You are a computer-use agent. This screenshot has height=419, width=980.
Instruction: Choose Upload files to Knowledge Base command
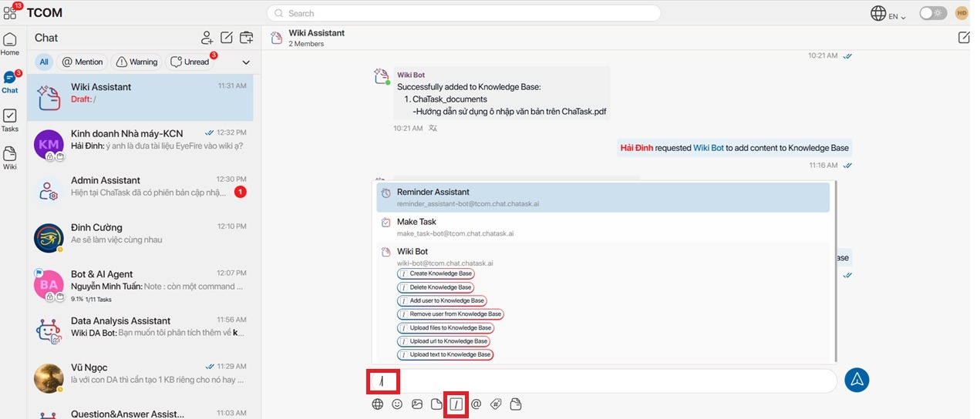(445, 328)
